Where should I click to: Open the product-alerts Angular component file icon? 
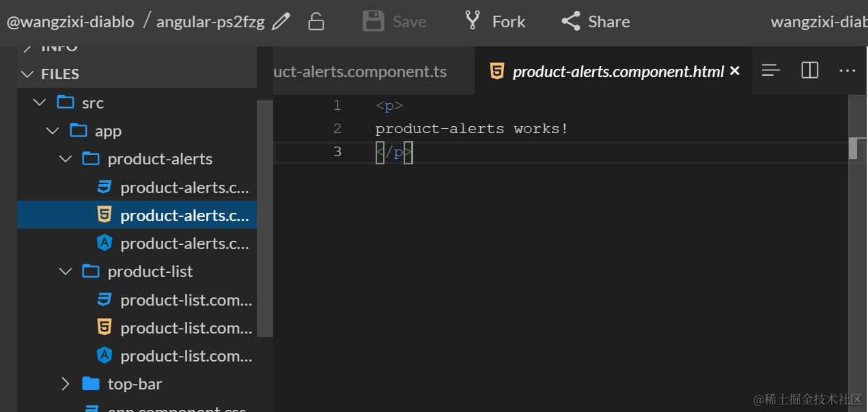coord(104,244)
